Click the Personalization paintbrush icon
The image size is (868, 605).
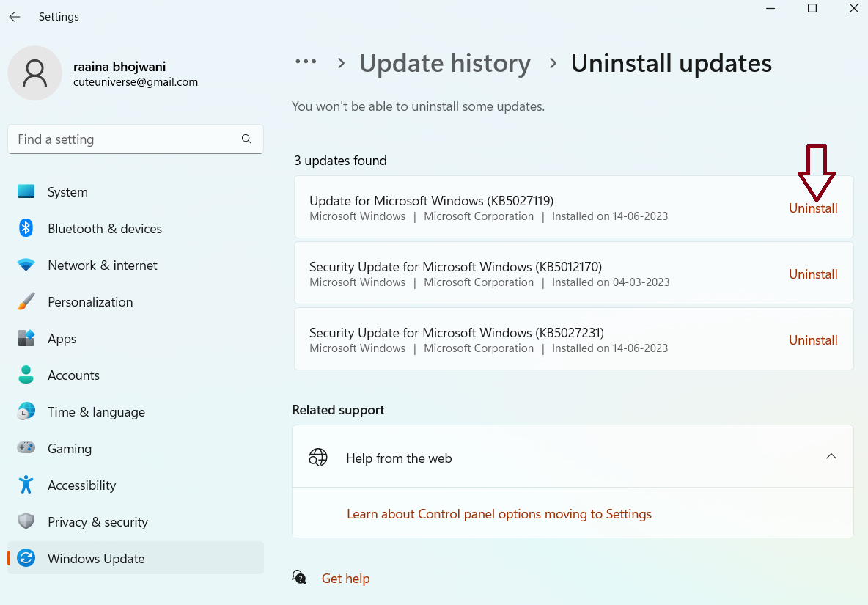click(26, 302)
